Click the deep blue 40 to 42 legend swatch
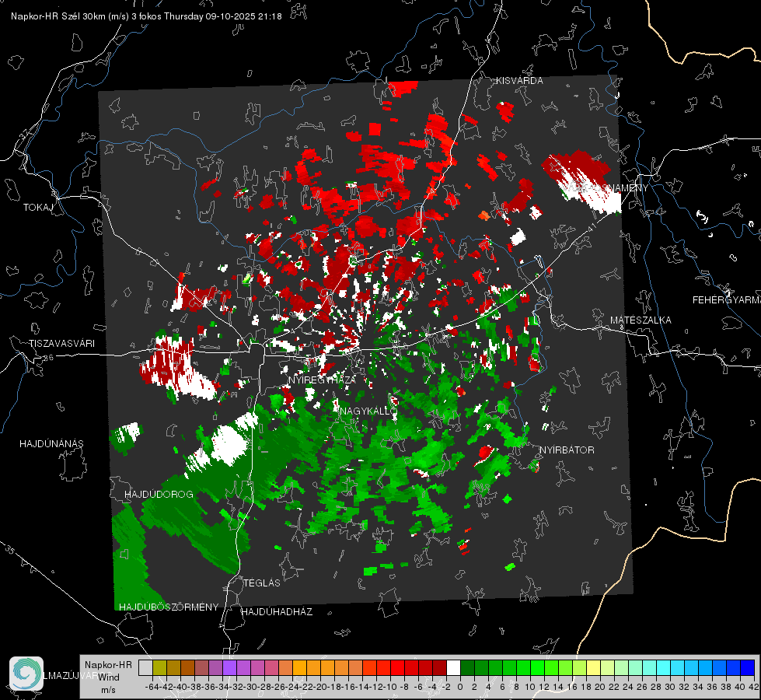The image size is (761, 700). coord(748,668)
